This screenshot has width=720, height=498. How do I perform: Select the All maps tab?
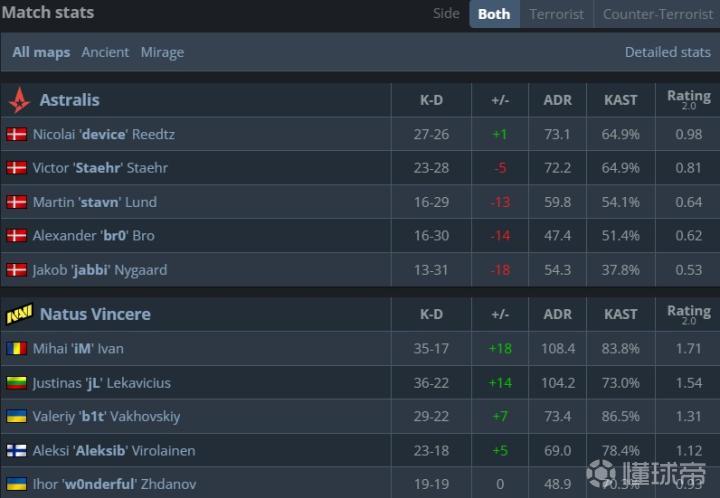41,52
